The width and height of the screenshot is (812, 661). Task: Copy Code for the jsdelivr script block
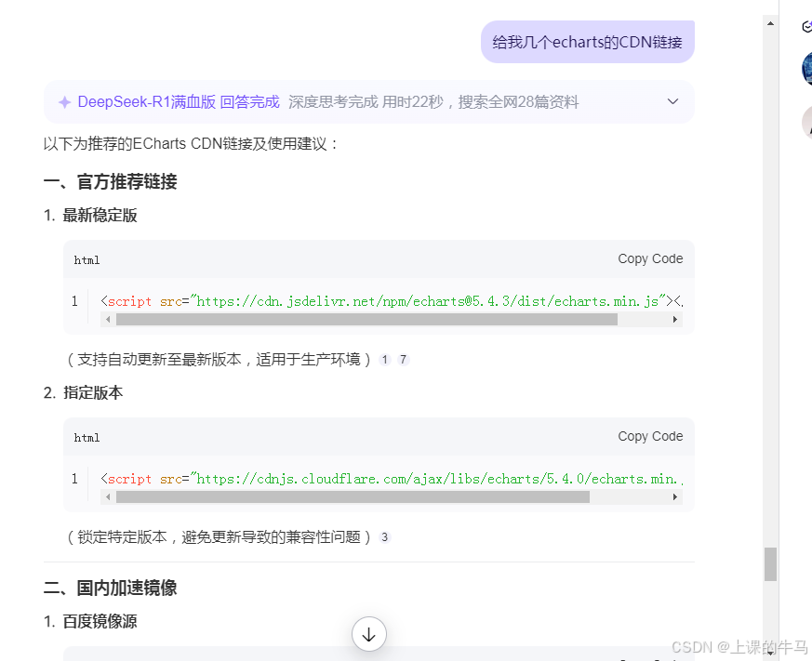click(x=650, y=258)
